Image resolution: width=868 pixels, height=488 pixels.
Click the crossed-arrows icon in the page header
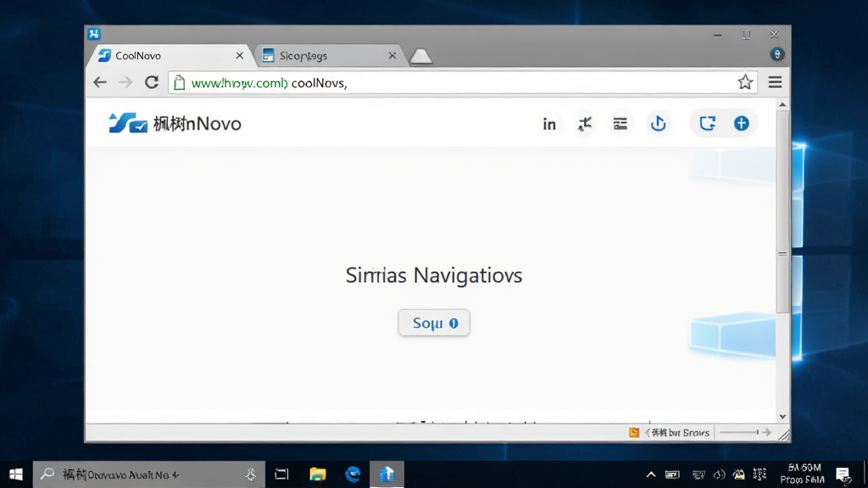coord(585,124)
